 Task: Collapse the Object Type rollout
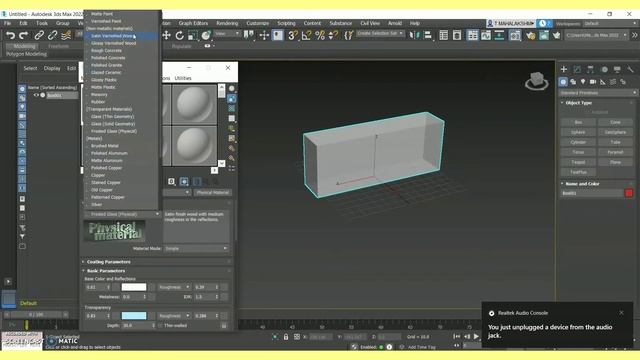tap(598, 102)
